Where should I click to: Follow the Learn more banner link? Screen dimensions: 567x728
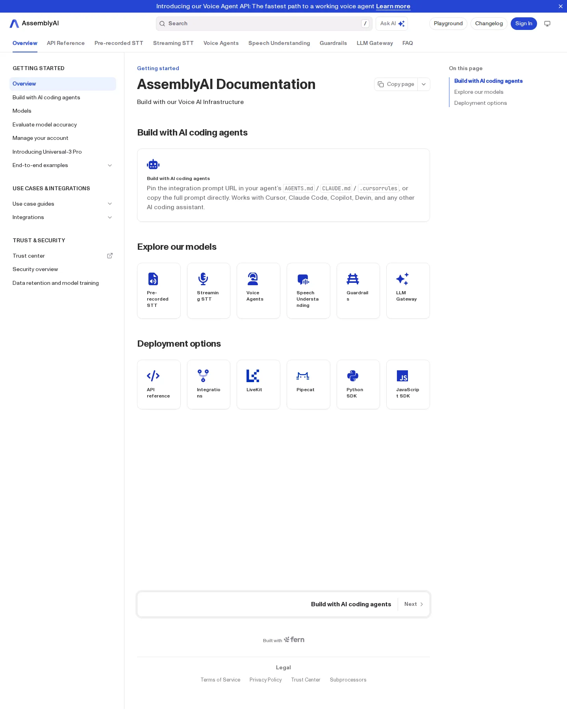[393, 6]
